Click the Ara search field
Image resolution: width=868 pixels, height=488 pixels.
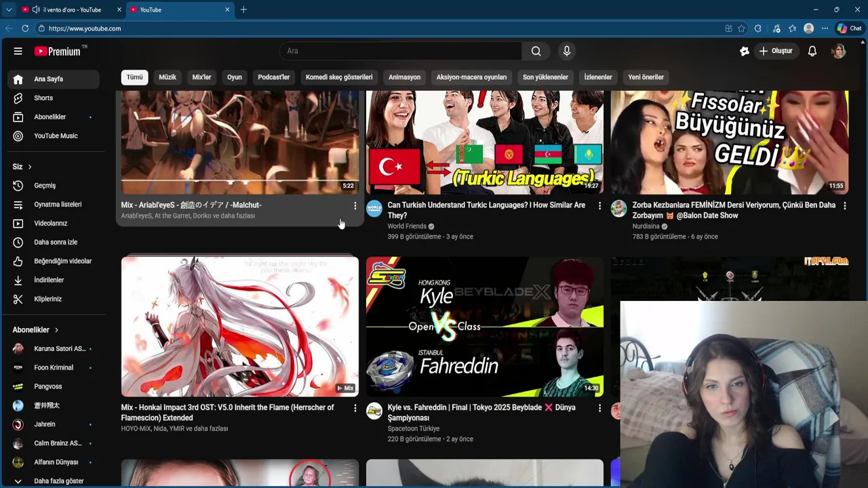pyautogui.click(x=401, y=51)
